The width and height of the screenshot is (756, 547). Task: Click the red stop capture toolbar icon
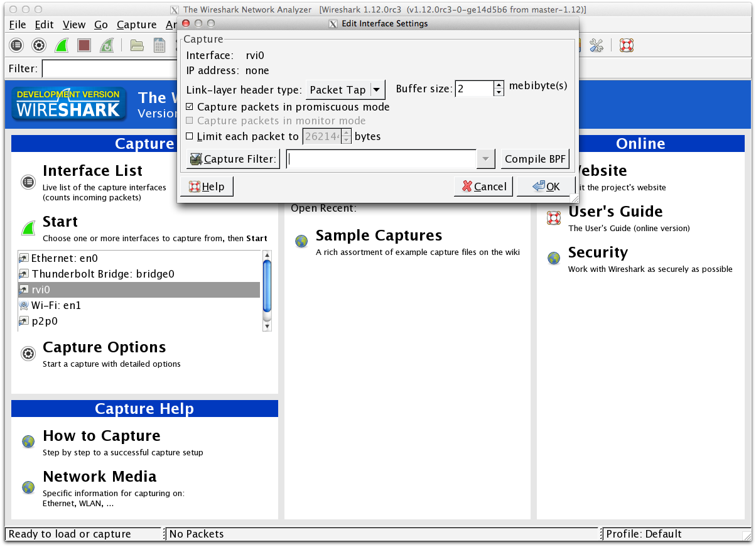pos(84,45)
